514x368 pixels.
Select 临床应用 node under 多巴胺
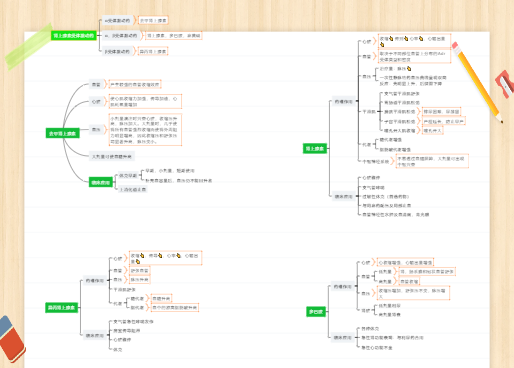pyautogui.click(x=343, y=338)
